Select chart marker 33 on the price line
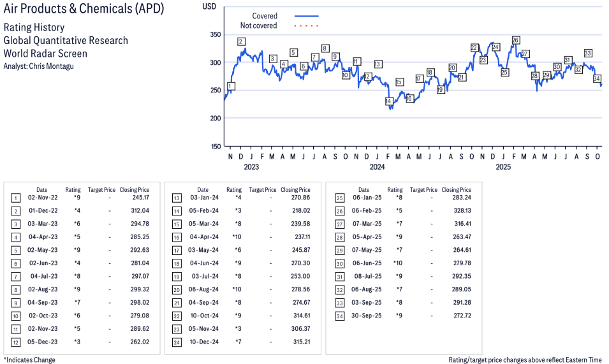Image resolution: width=609 pixels, height=364 pixels. (x=588, y=54)
